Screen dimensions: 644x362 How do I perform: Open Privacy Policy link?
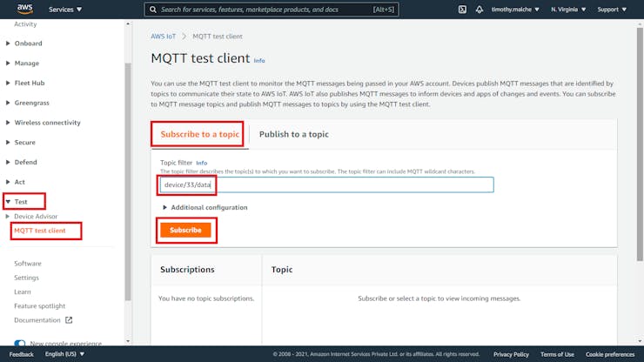pyautogui.click(x=511, y=354)
